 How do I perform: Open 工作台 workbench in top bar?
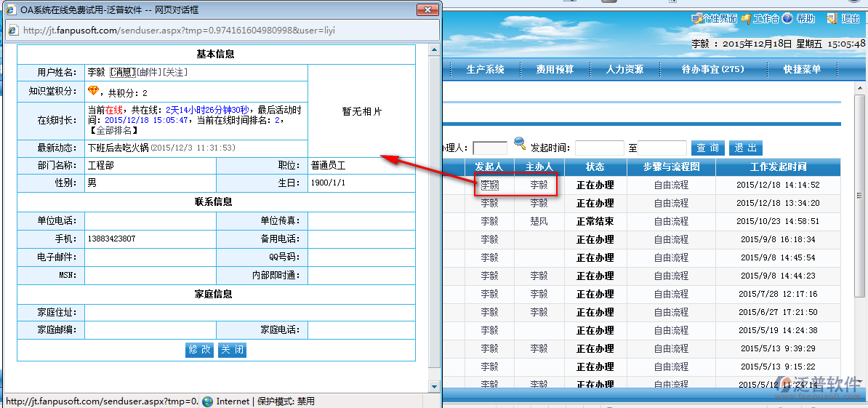(x=760, y=19)
